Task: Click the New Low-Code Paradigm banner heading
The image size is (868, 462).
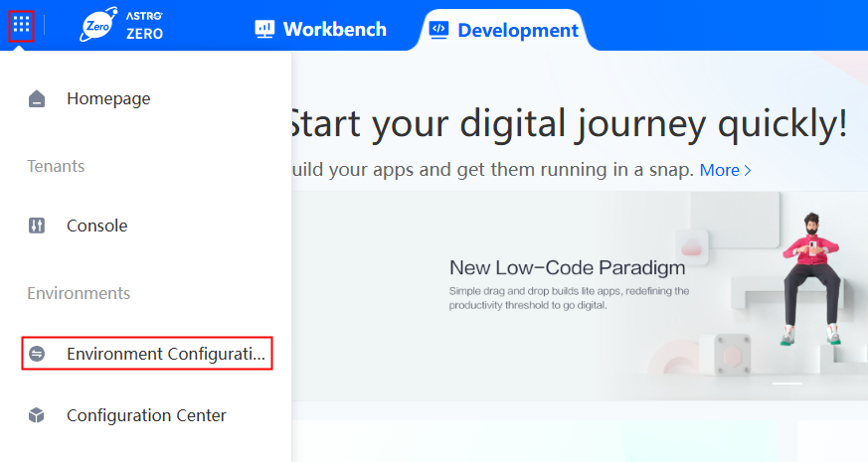Action: [567, 268]
